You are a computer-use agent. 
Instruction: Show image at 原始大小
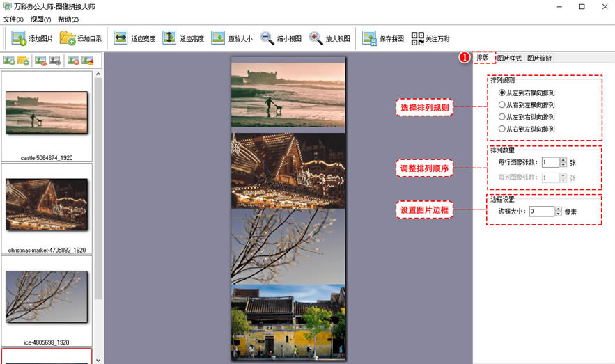pos(232,38)
